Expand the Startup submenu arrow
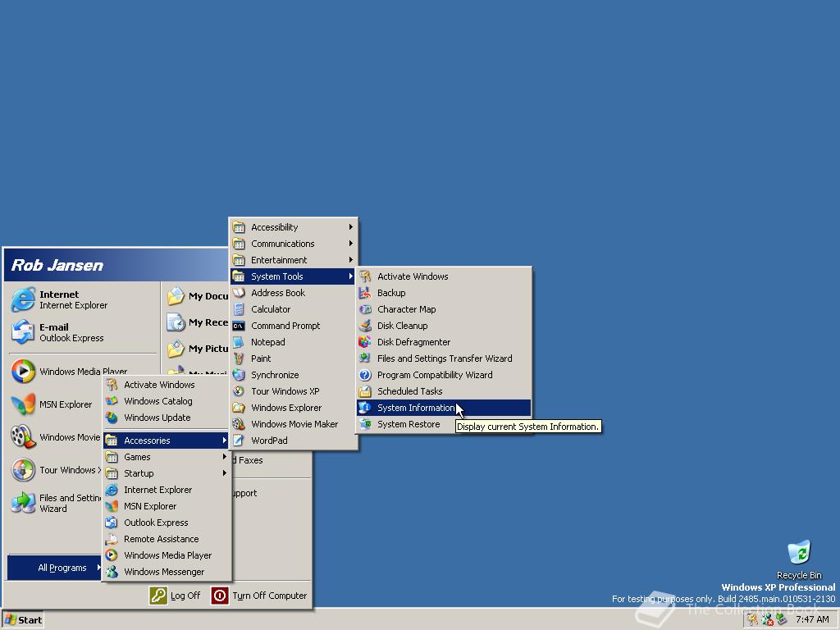840x630 pixels. click(225, 473)
